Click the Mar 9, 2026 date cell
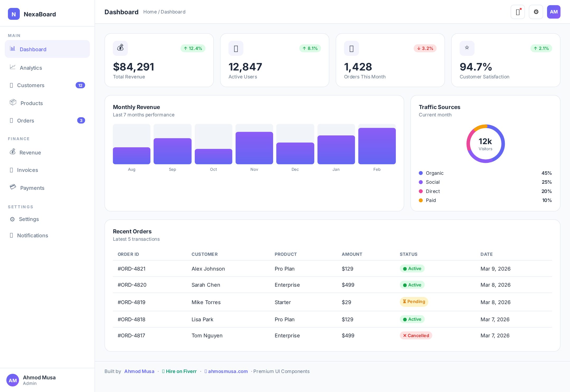 496,269
